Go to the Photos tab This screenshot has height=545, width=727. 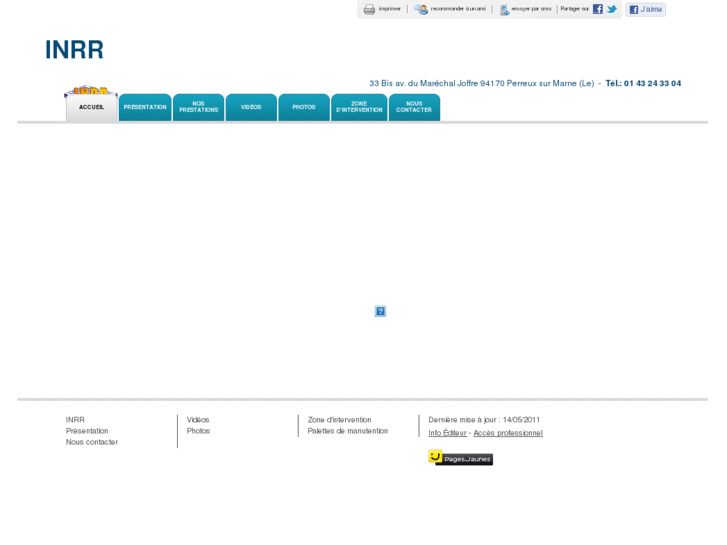click(304, 107)
